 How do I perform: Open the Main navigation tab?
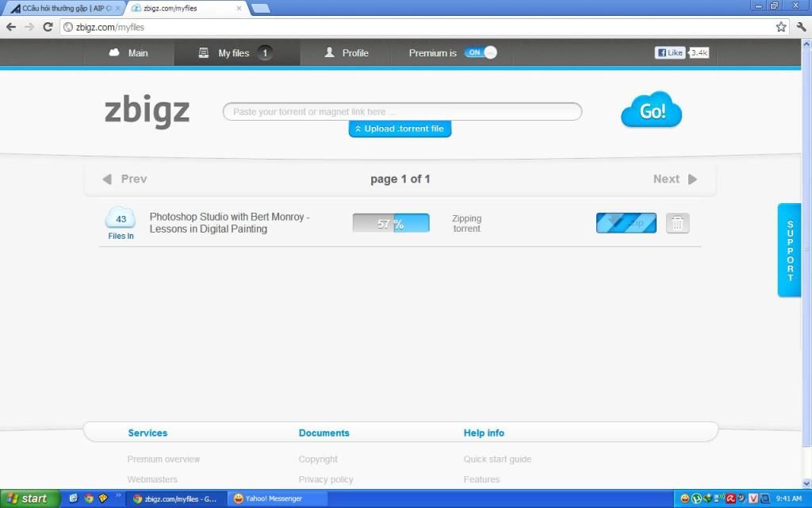128,53
